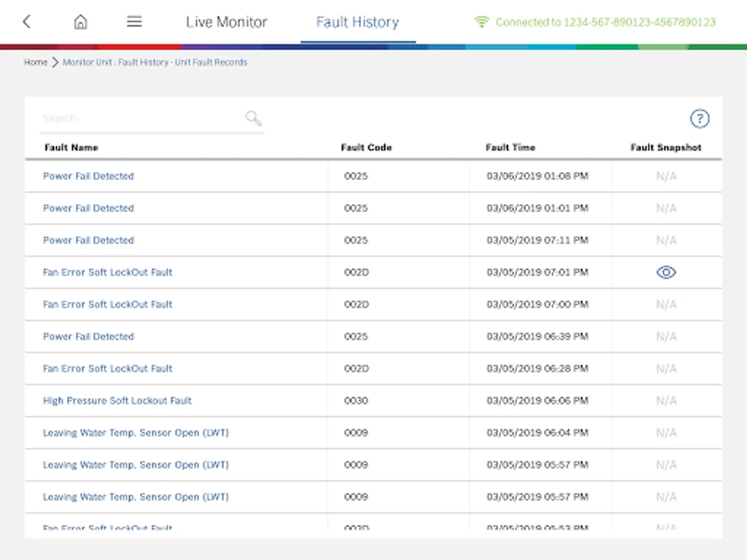The image size is (747, 560).
Task: Open the Power Fail Detected 01:08 PM entry
Action: 88,176
